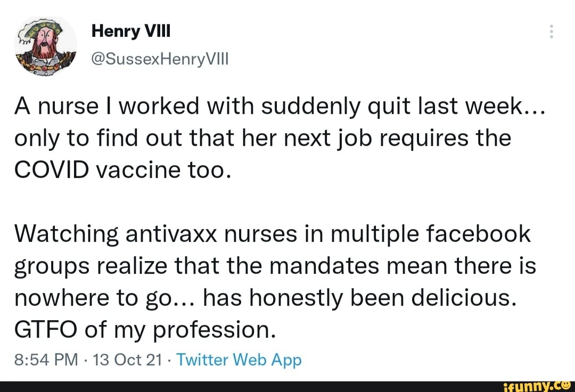The height and width of the screenshot is (392, 575).
Task: Click the line 'GTFO of my profession.'
Action: click(x=145, y=330)
